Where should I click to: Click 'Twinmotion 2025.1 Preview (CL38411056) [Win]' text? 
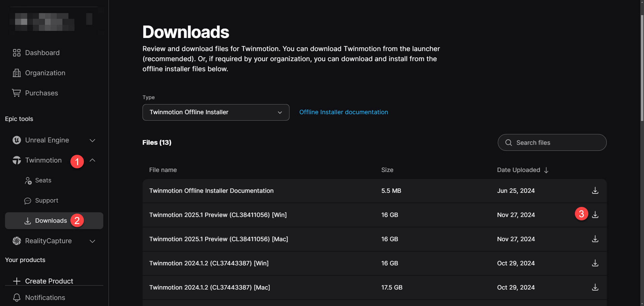[218, 215]
